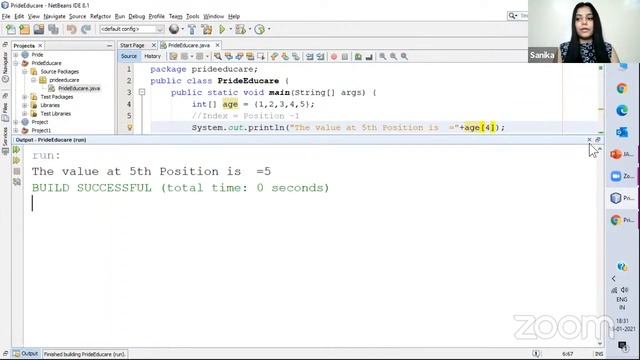
Task: Expand the Pride project node
Action: [x=16, y=55]
